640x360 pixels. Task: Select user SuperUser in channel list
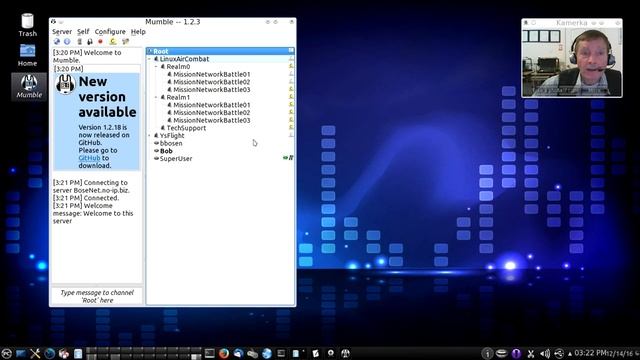point(176,159)
